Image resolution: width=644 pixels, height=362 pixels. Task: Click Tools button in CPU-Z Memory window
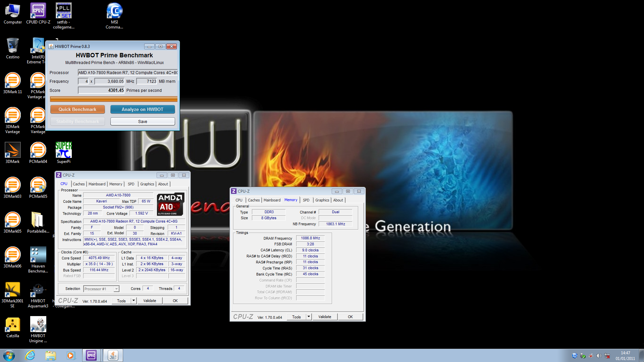pos(297,317)
